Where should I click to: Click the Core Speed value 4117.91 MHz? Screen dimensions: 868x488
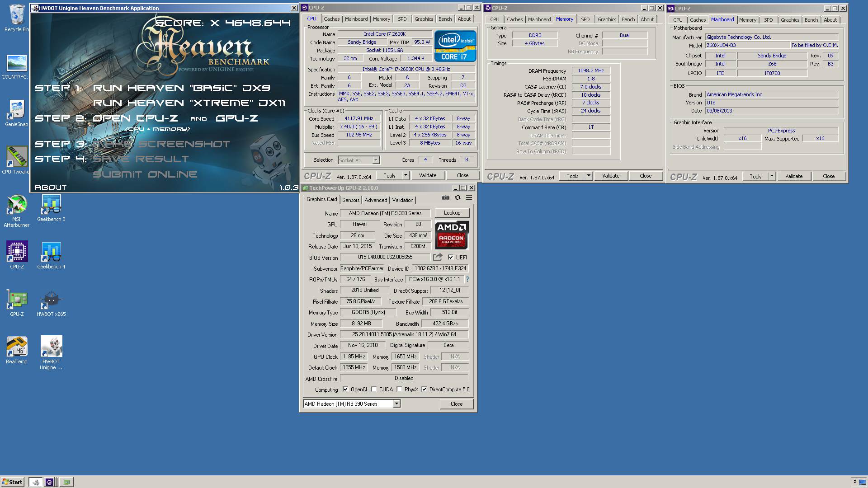tap(359, 118)
